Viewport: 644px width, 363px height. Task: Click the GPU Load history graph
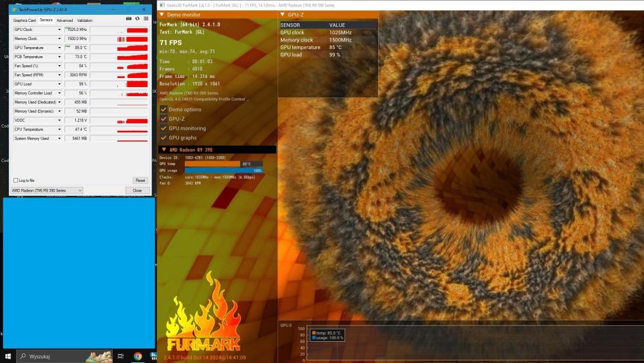tap(119, 84)
